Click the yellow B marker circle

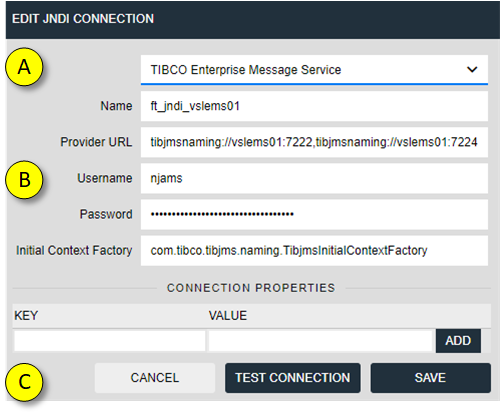pyautogui.click(x=24, y=180)
